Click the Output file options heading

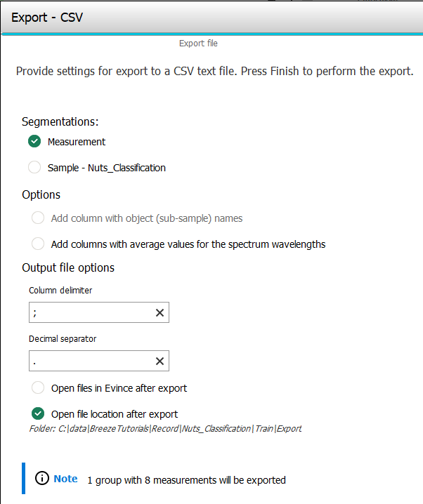point(68,267)
